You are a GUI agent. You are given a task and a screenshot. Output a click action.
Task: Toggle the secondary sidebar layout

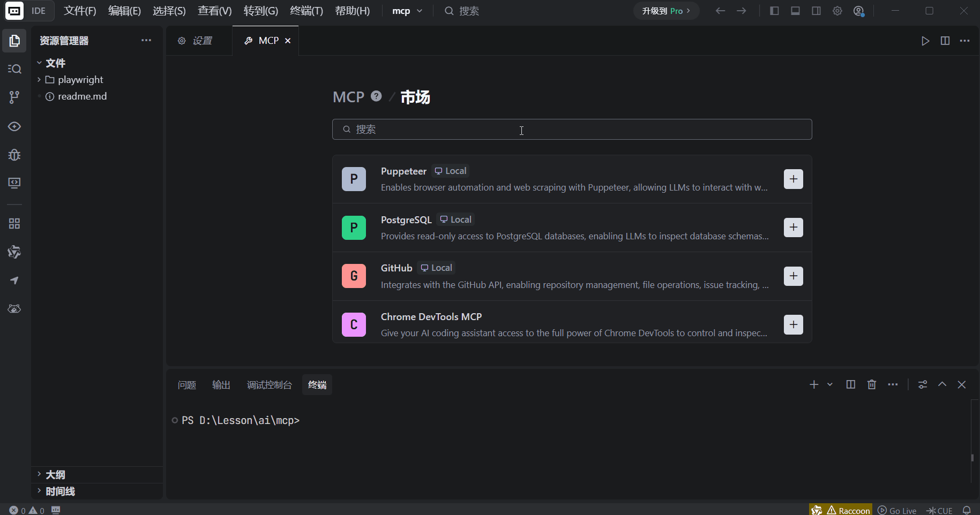click(817, 11)
